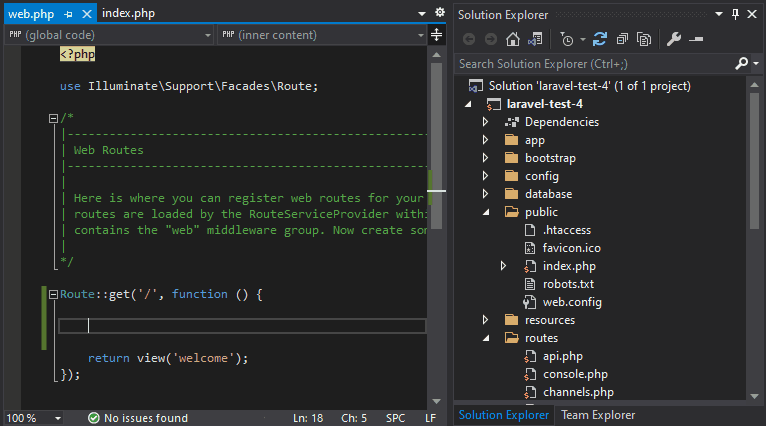Open the editor tab settings gear
The height and width of the screenshot is (426, 766).
click(x=440, y=12)
